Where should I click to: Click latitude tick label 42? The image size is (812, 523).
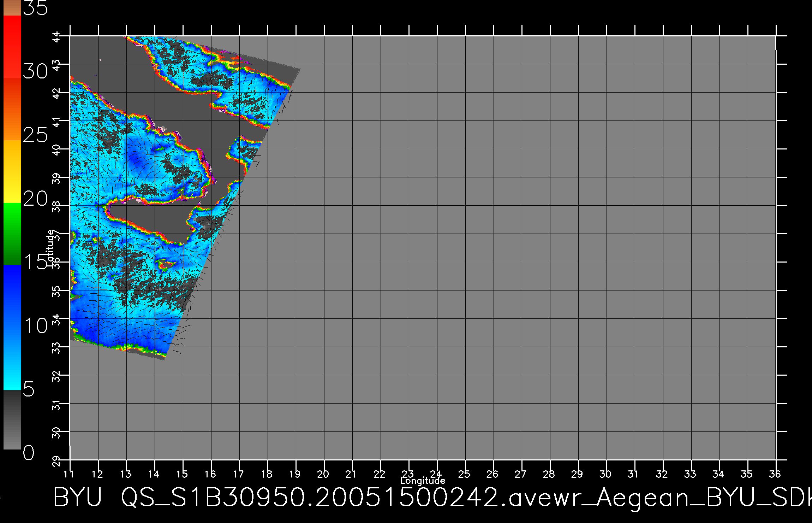point(56,93)
